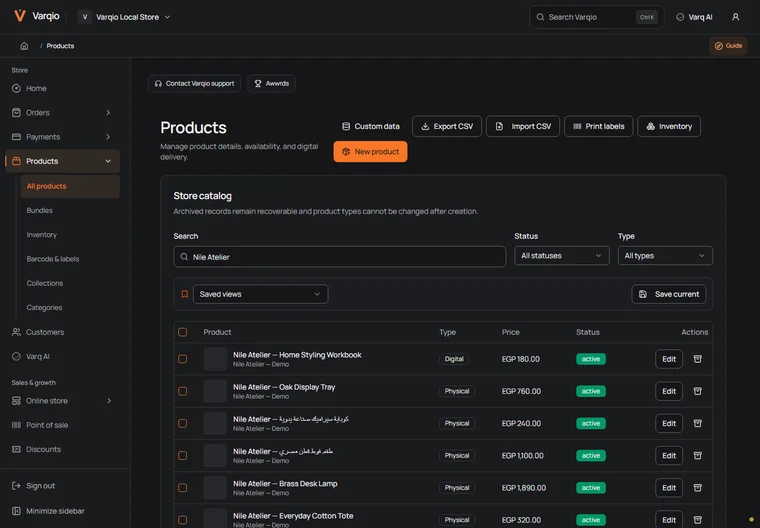Click the saved views bookmark icon

click(x=185, y=294)
